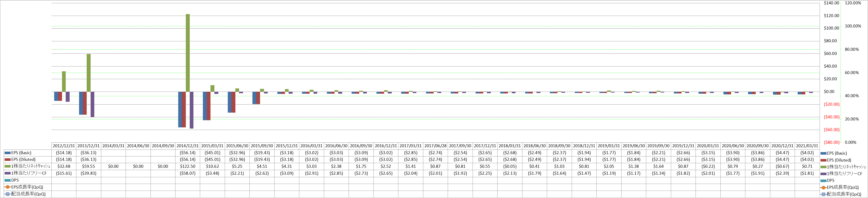The width and height of the screenshot is (868, 198).
Task: Click the red EPS (Diluted) bar for 2015/06/30
Action: 234,102
